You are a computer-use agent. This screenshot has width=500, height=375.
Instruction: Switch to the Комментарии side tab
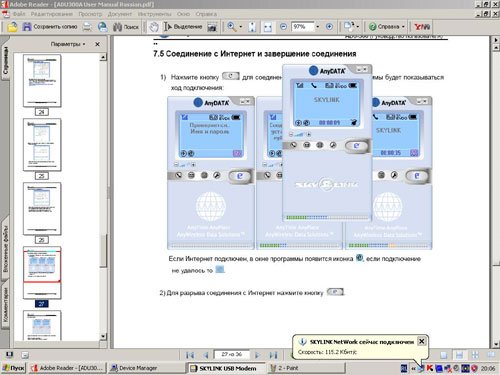coord(6,305)
